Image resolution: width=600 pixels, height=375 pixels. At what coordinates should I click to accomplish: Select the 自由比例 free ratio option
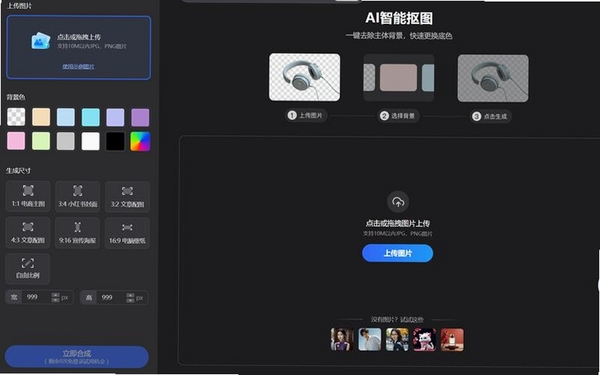coord(28,269)
